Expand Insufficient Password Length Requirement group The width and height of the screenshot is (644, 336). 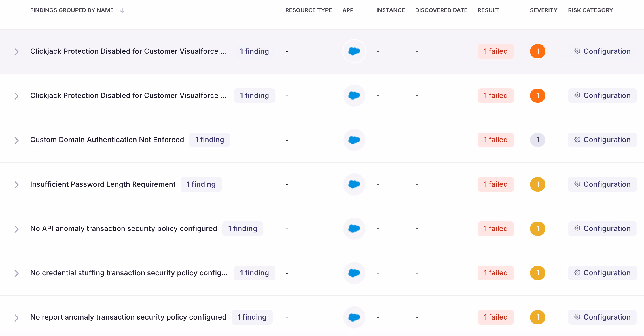(16, 185)
